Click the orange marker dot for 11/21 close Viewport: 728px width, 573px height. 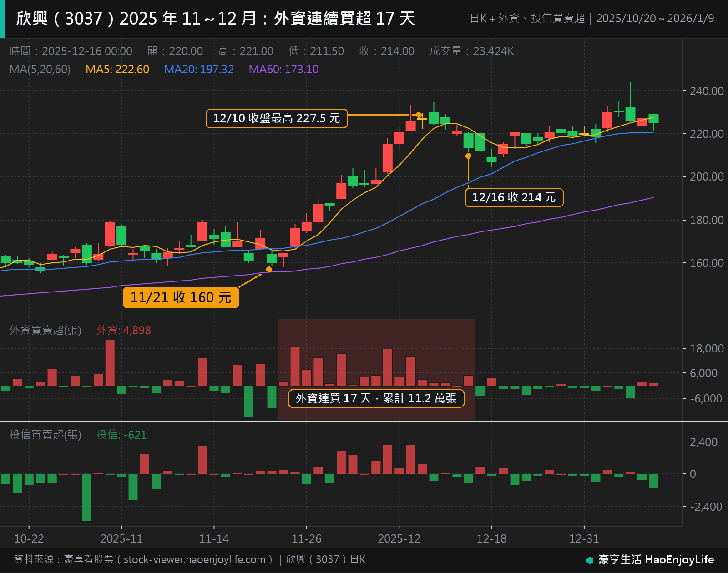[x=269, y=270]
